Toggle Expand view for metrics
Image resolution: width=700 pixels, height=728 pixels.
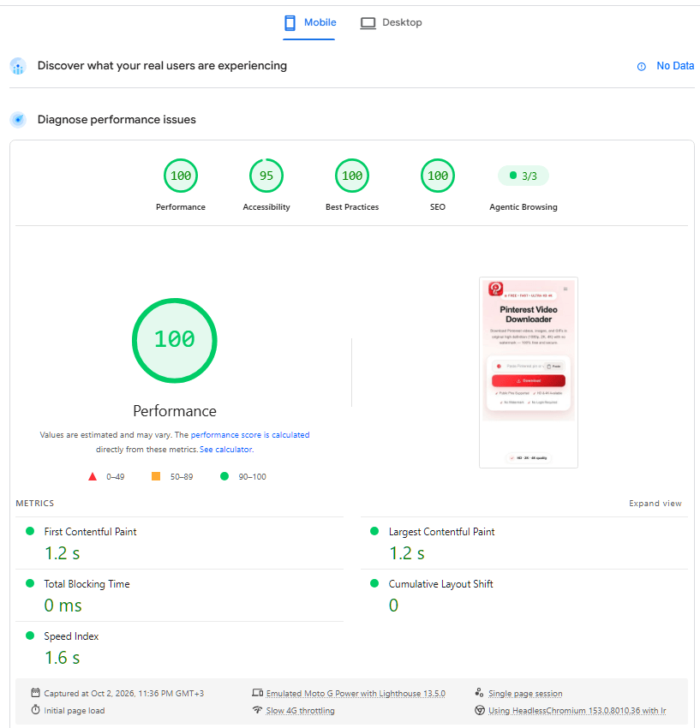pos(655,504)
